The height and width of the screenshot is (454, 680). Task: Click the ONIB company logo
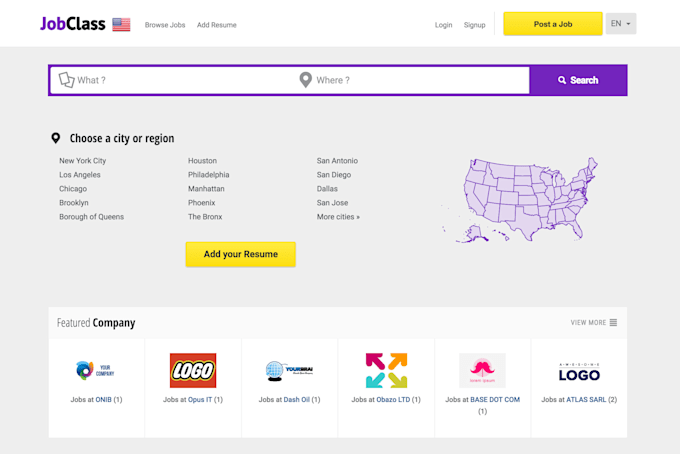(96, 370)
